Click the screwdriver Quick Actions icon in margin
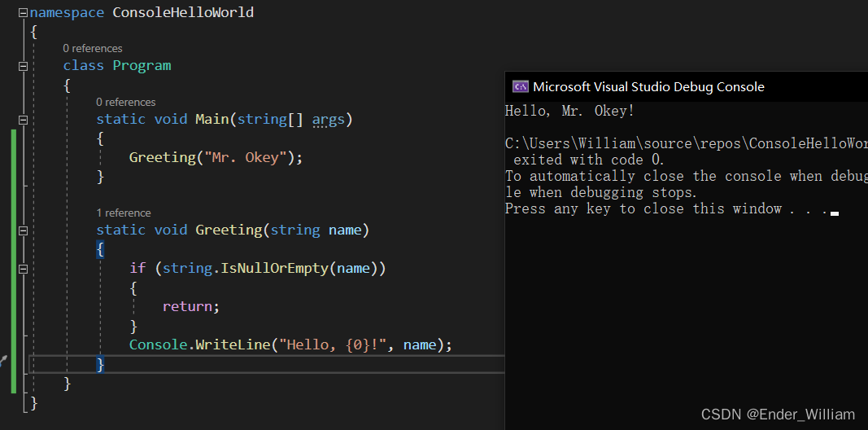This screenshot has height=430, width=868. (x=3, y=361)
